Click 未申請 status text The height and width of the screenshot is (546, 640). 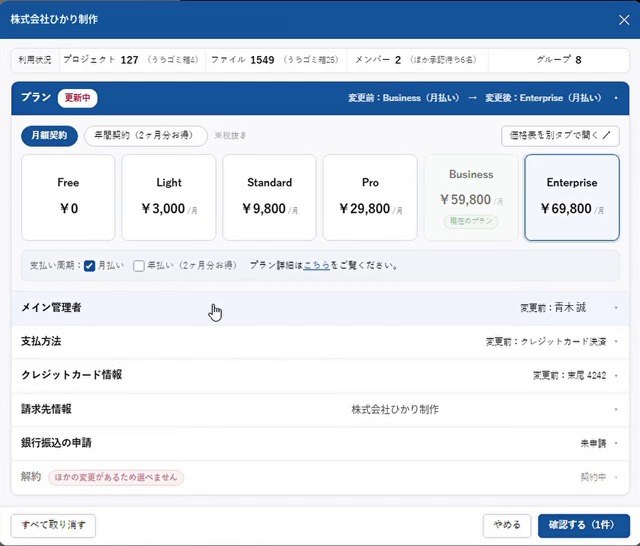tap(593, 444)
